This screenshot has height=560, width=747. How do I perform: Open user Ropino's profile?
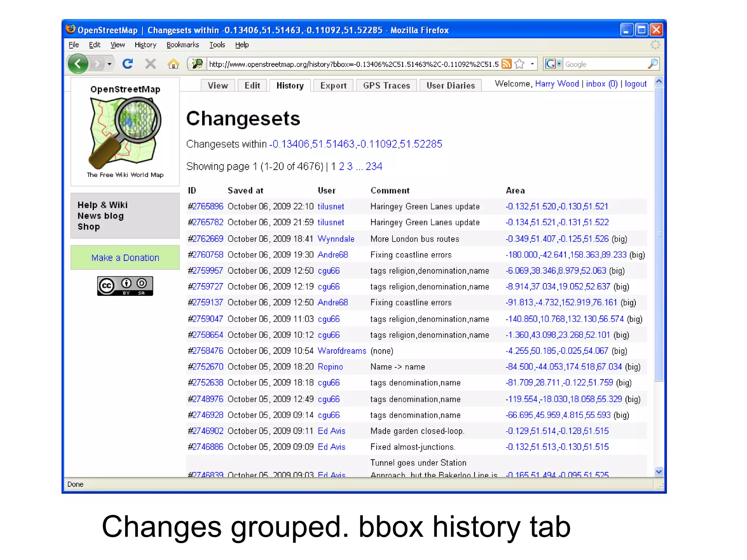[330, 367]
